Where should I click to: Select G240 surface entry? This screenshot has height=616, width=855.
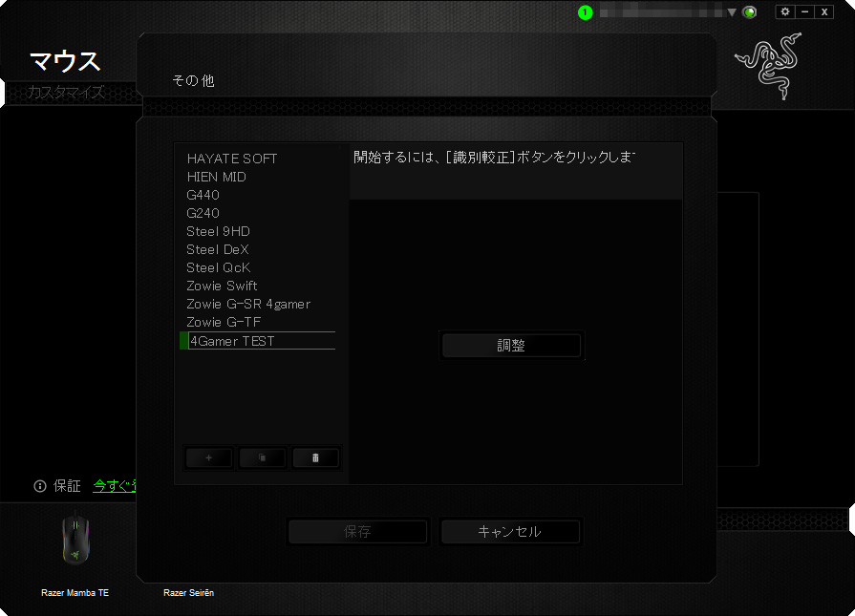point(203,213)
